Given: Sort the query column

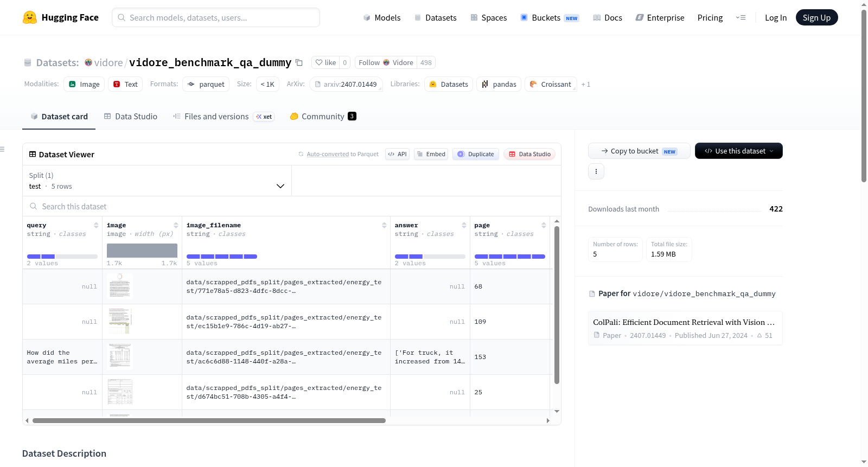Looking at the screenshot, I should click(x=96, y=225).
